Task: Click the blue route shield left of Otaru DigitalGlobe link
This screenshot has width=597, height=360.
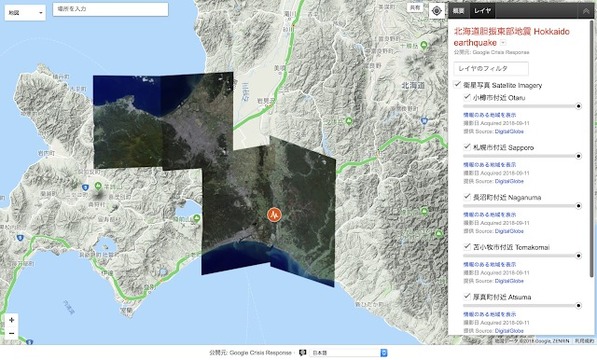Action: point(424,121)
